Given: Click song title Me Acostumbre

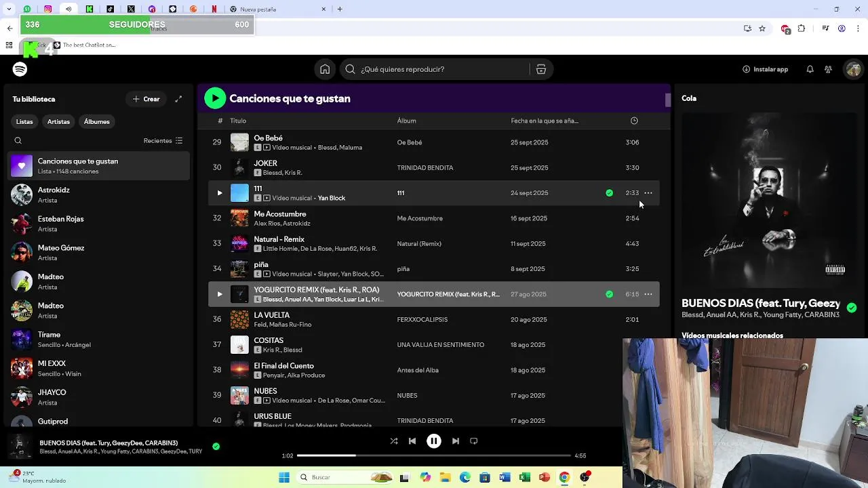Looking at the screenshot, I should [280, 214].
